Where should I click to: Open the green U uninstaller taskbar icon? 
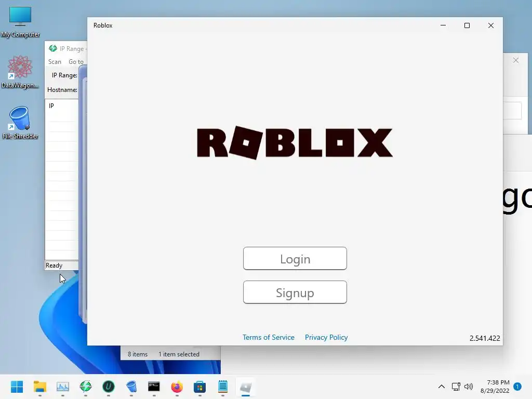(x=109, y=387)
